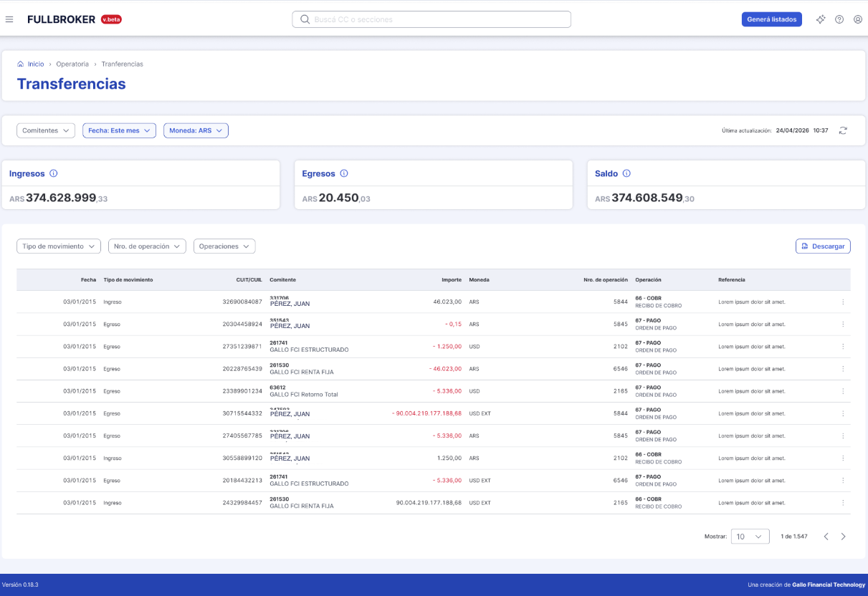Image resolution: width=868 pixels, height=596 pixels.
Task: Open the Moneda: ARS dropdown
Action: [196, 130]
